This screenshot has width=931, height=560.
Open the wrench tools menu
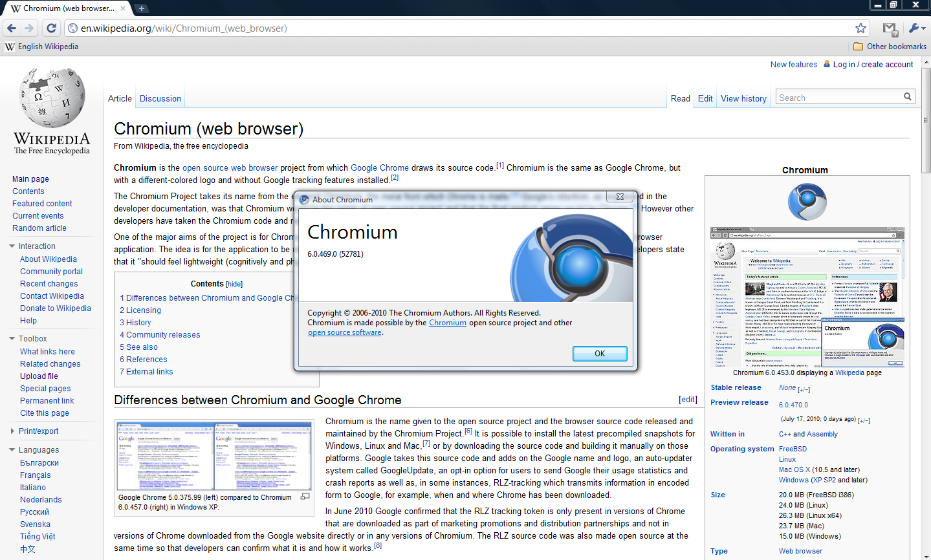[x=917, y=28]
